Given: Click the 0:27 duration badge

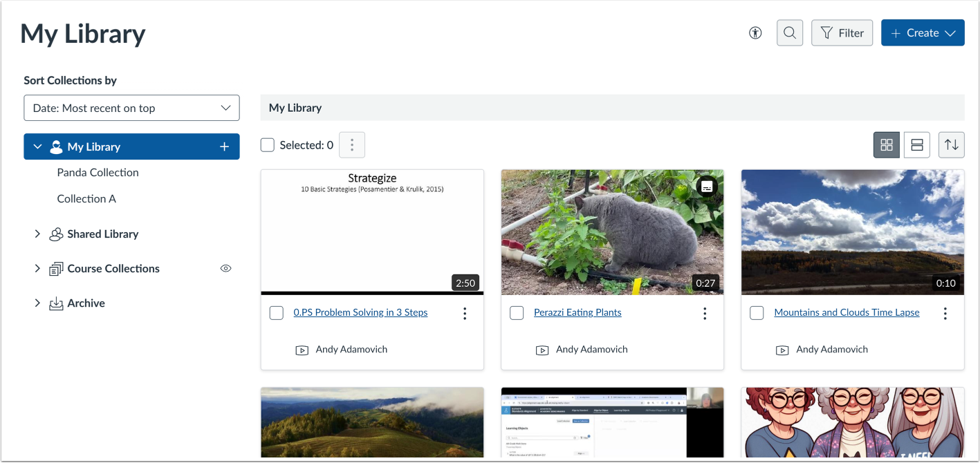Looking at the screenshot, I should coord(705,283).
